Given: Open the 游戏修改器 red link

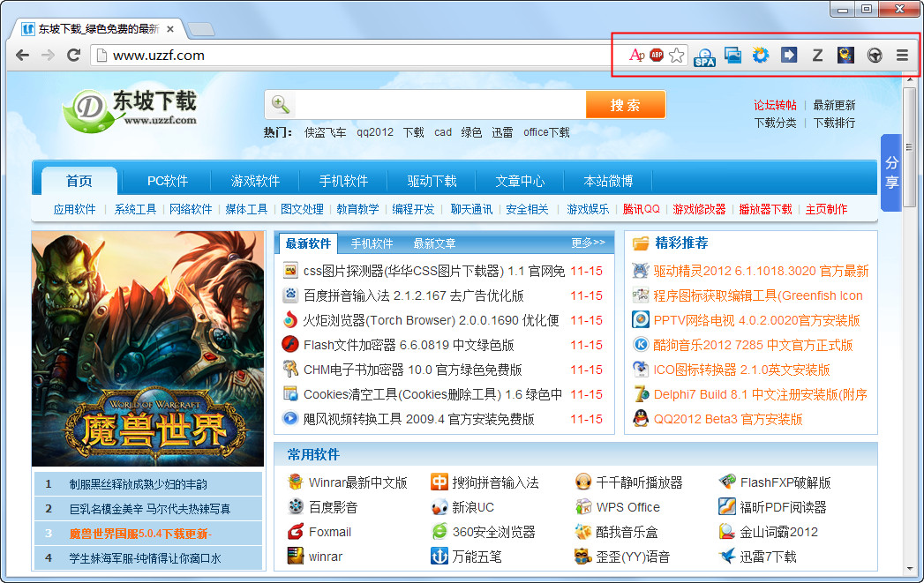Looking at the screenshot, I should point(700,209).
